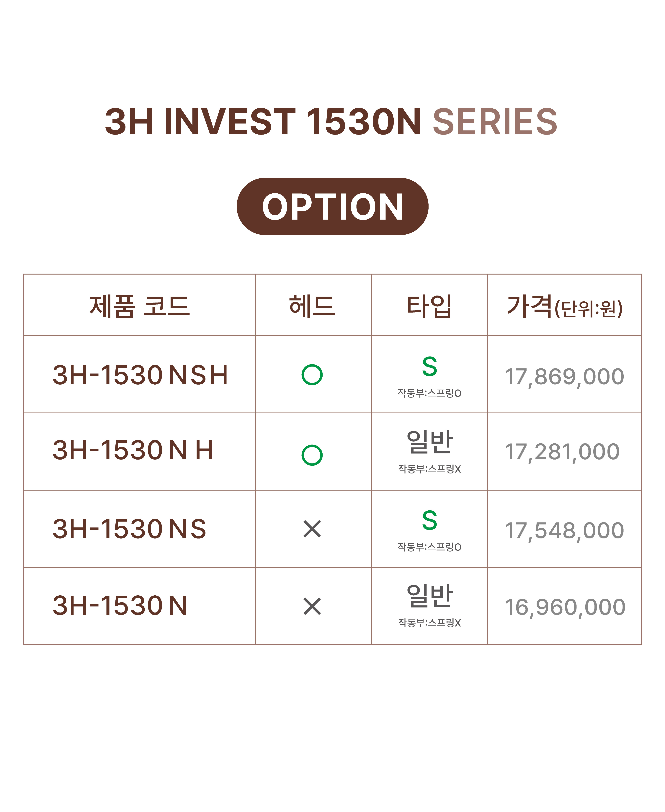Click the price 17,548,000
Image resolution: width=665 pixels, height=812 pixels.
[564, 530]
